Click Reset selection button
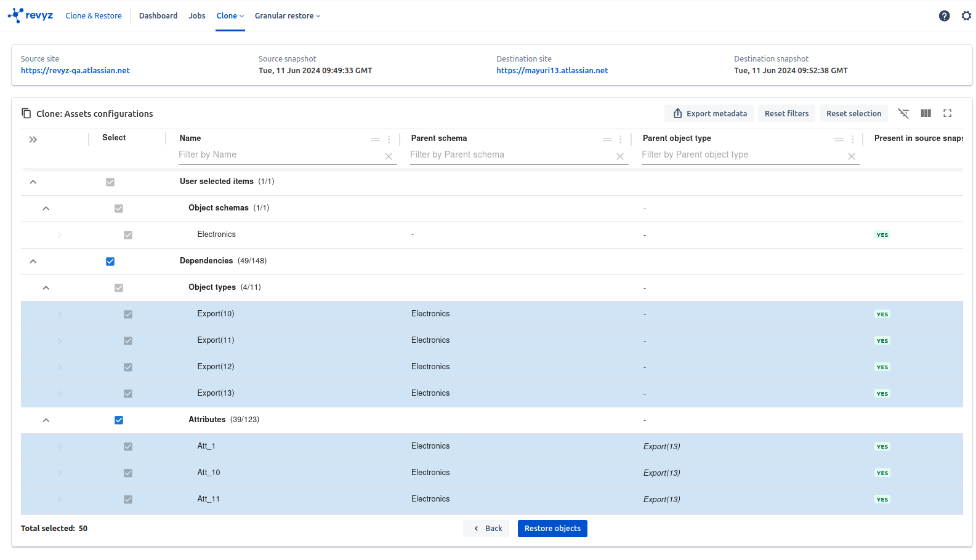 tap(854, 113)
